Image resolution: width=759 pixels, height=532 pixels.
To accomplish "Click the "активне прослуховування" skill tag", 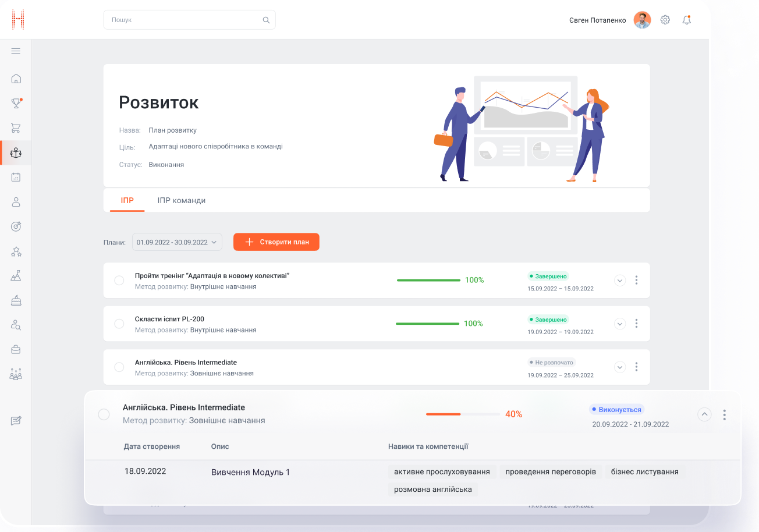I will pos(442,471).
